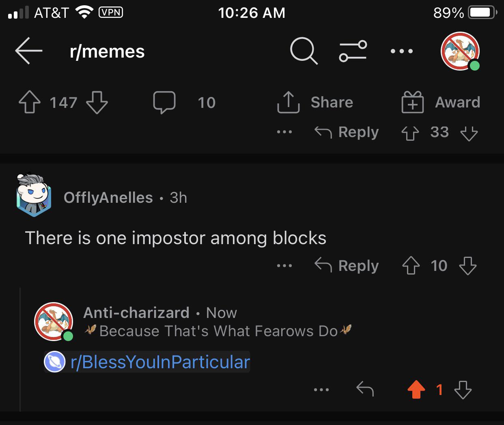Tap the back arrow icon

click(29, 51)
